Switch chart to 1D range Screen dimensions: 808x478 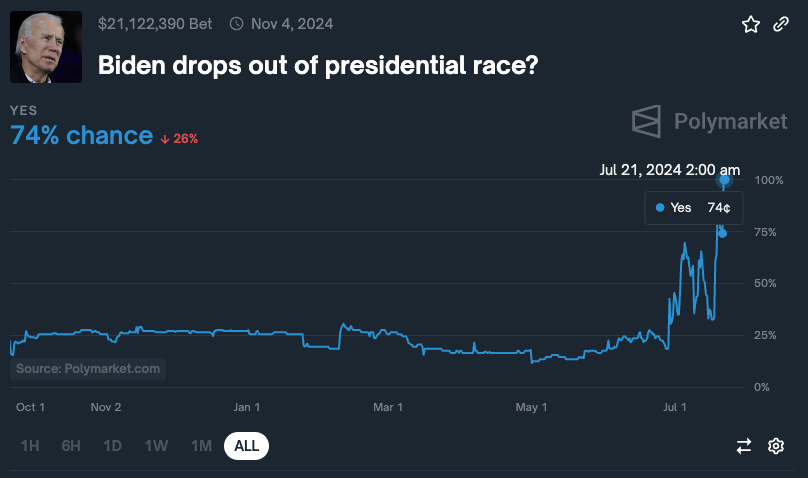(x=113, y=446)
